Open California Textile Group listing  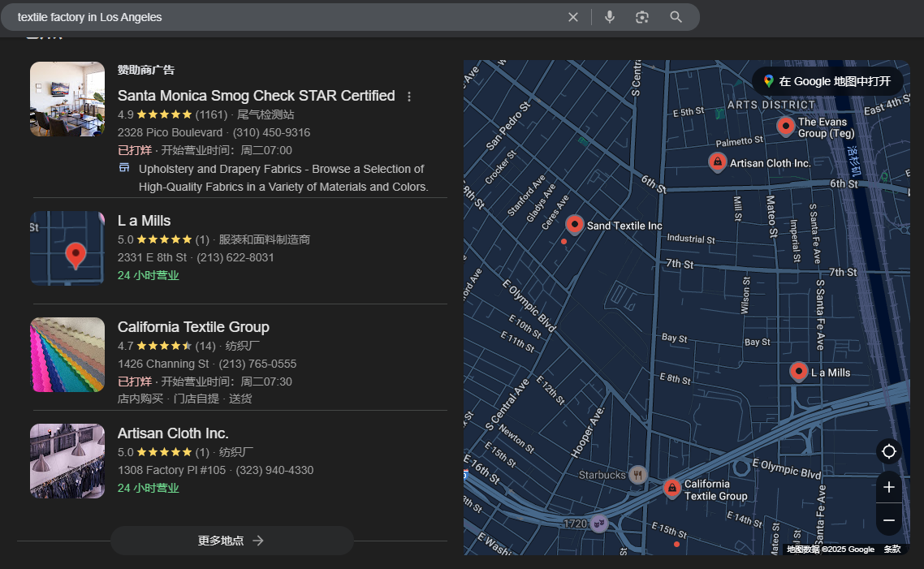point(193,327)
